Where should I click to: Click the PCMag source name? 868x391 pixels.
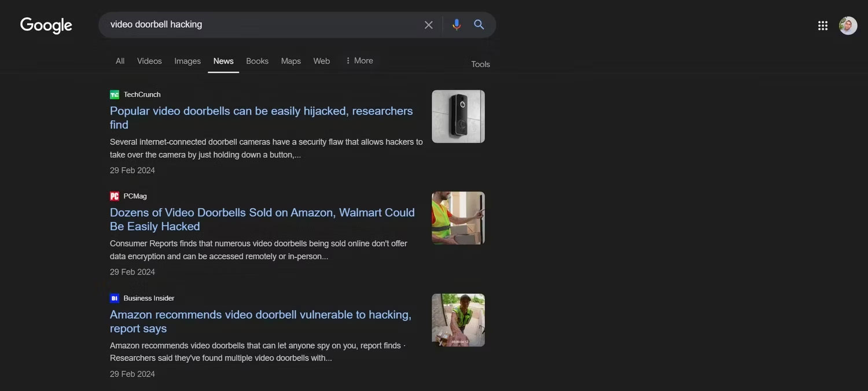click(135, 196)
